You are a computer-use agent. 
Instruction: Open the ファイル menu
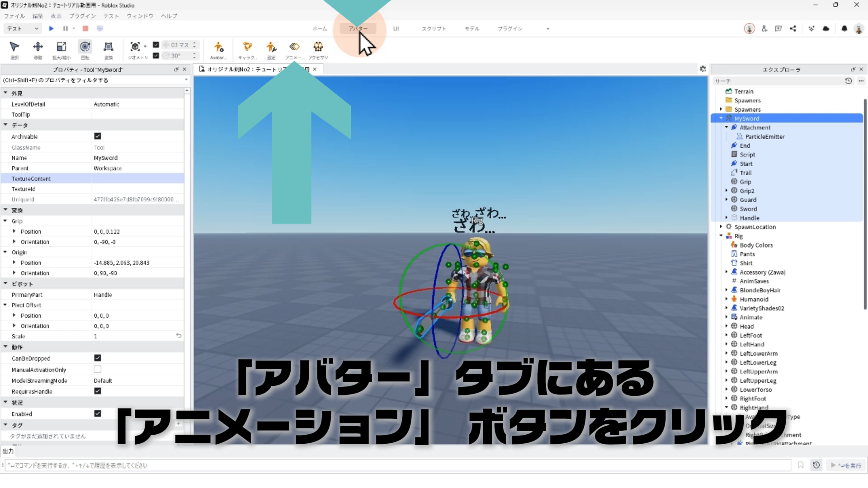click(x=14, y=16)
